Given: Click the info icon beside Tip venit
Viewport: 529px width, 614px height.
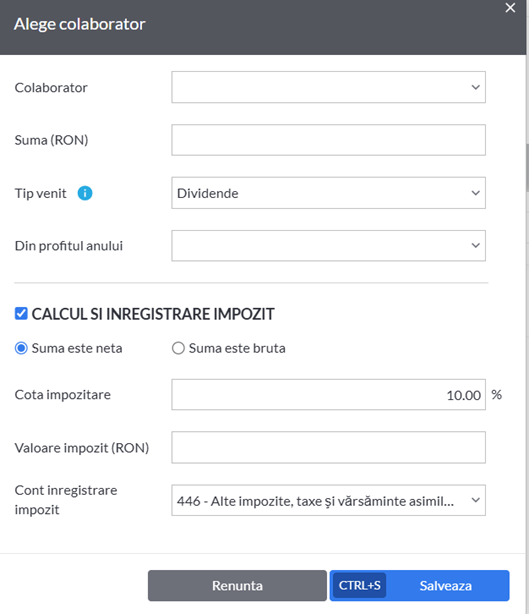Looking at the screenshot, I should pos(85,193).
